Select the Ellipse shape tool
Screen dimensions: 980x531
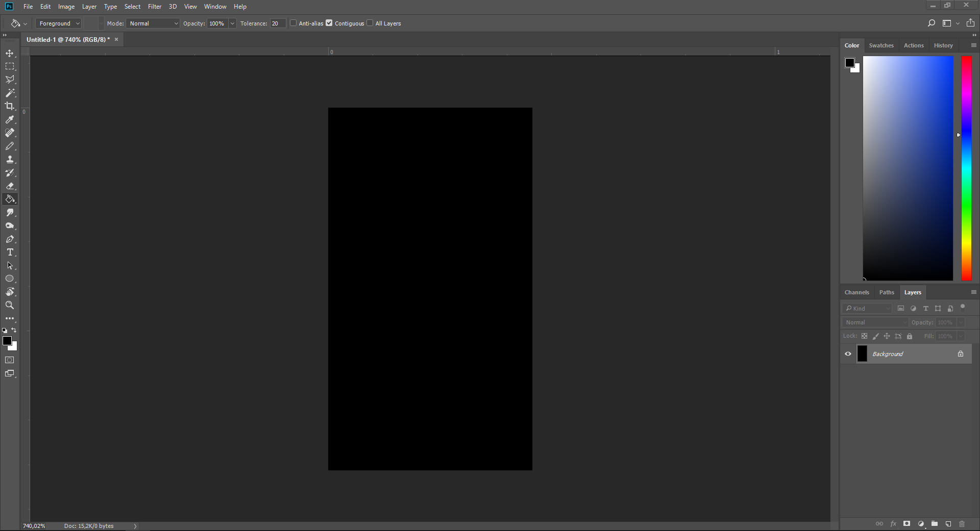click(x=10, y=279)
